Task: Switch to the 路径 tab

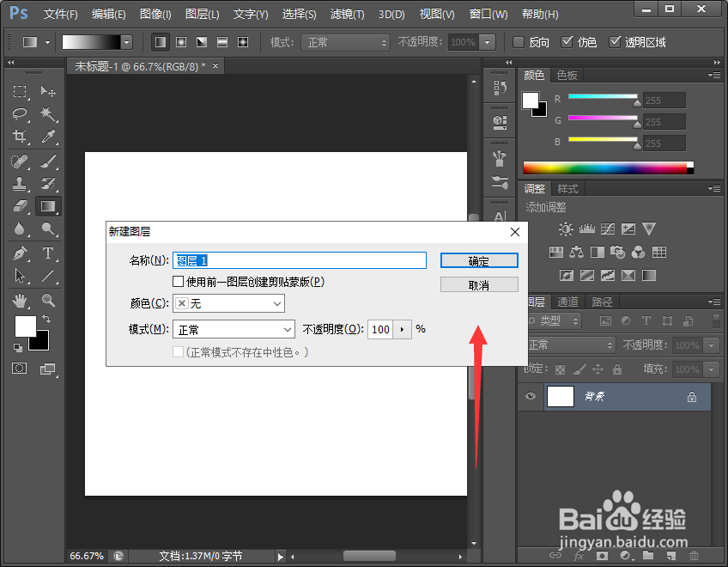Action: tap(602, 302)
